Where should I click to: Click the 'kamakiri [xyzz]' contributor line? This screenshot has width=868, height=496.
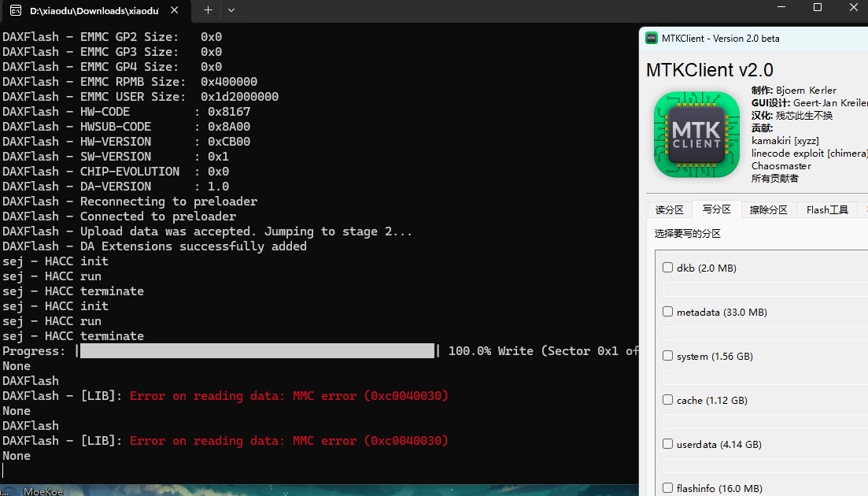pyautogui.click(x=785, y=141)
